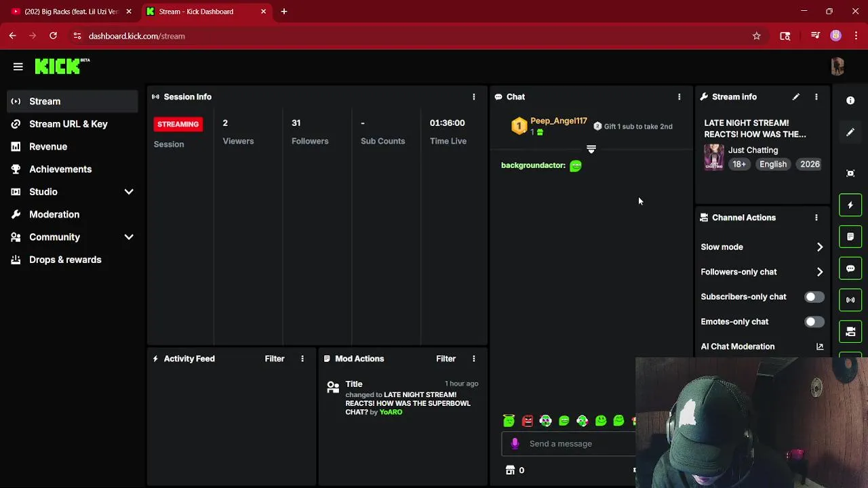This screenshot has height=488, width=868.
Task: Open Channel Actions options menu
Action: click(816, 218)
